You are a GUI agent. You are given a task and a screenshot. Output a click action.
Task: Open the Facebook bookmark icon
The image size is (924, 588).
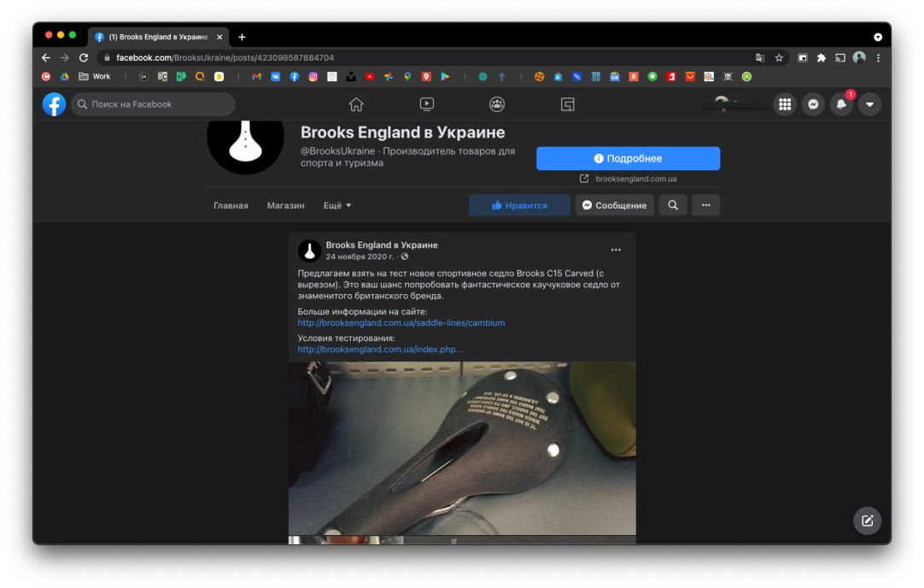[294, 77]
